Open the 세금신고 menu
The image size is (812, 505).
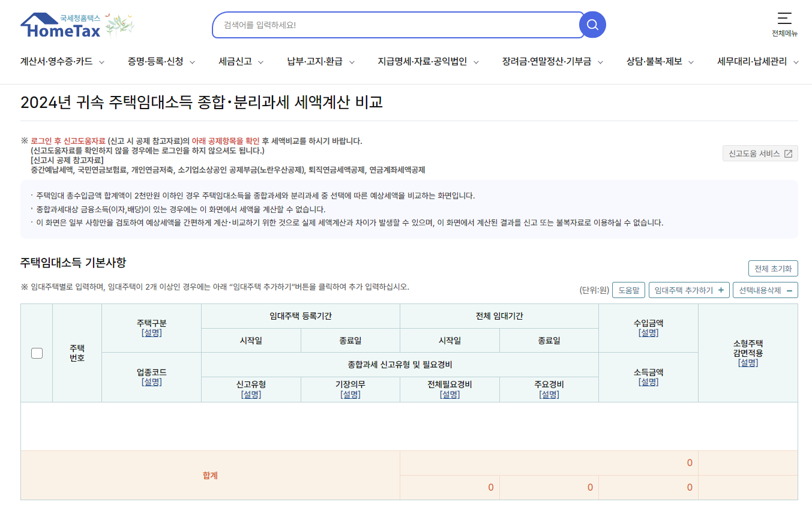tap(235, 61)
